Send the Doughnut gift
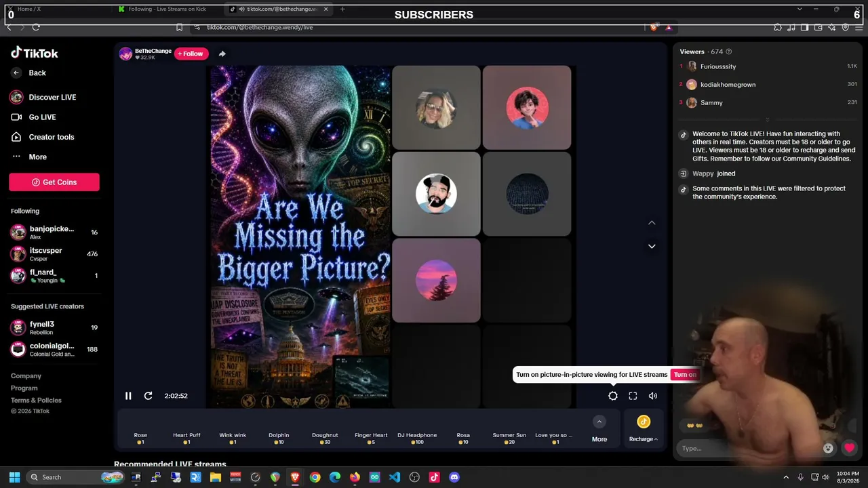 click(x=325, y=431)
